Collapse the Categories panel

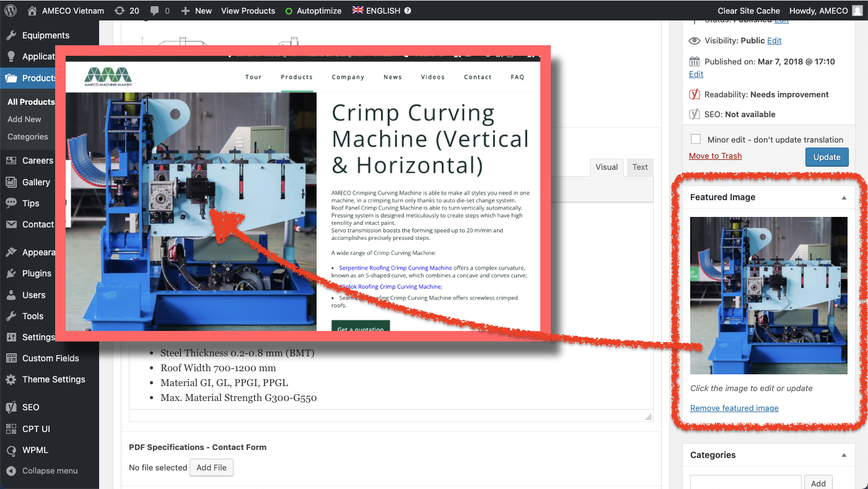[x=843, y=455]
